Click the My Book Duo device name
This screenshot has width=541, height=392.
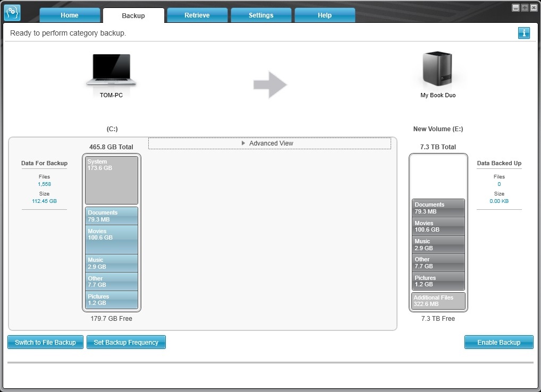pyautogui.click(x=438, y=95)
